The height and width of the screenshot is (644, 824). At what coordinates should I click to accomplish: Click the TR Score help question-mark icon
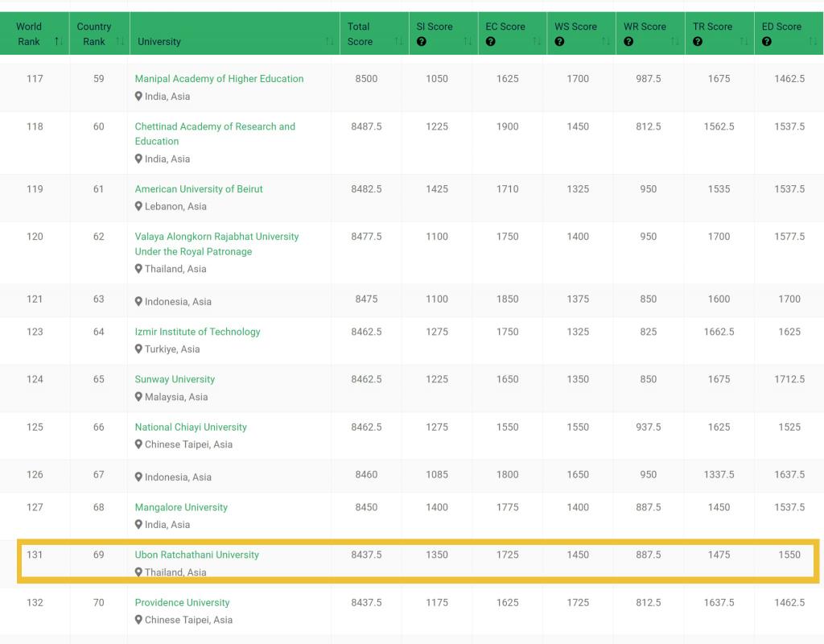click(698, 42)
